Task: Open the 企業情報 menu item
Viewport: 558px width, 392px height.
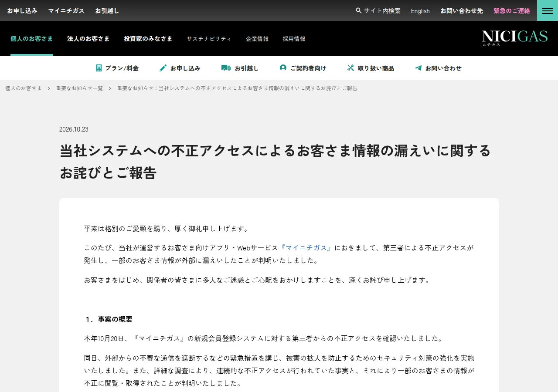Action: pos(257,39)
